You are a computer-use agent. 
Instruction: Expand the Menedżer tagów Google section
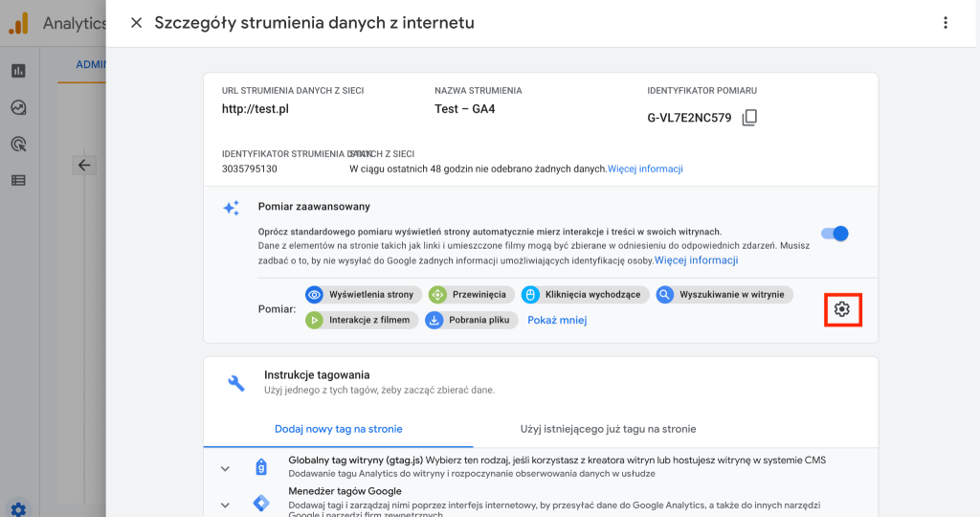[225, 505]
